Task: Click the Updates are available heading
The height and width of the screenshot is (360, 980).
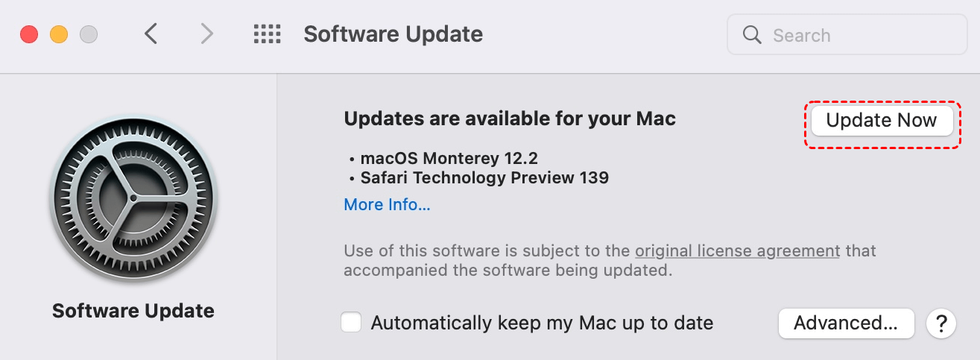Action: coord(510,119)
